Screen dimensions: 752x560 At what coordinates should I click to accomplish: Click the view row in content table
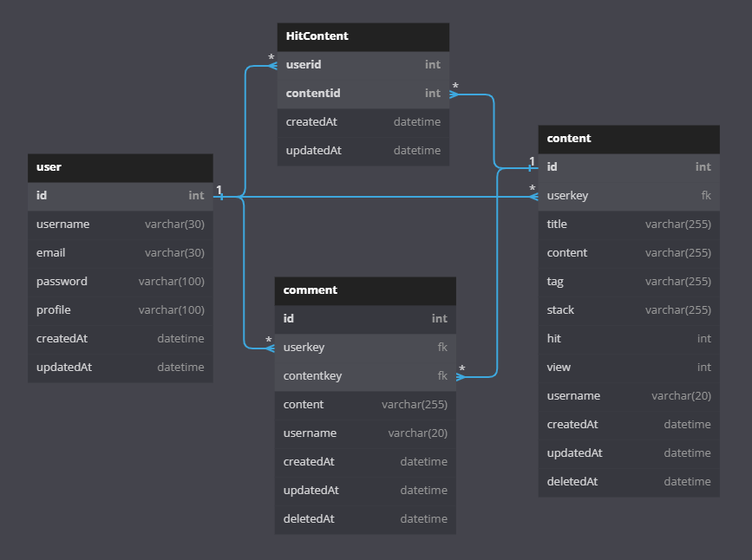pyautogui.click(x=628, y=368)
